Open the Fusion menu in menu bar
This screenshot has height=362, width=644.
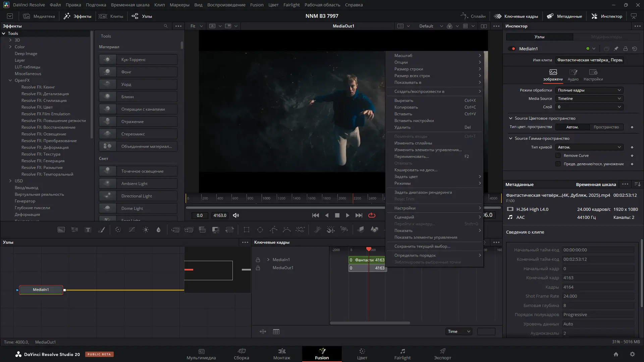[257, 5]
